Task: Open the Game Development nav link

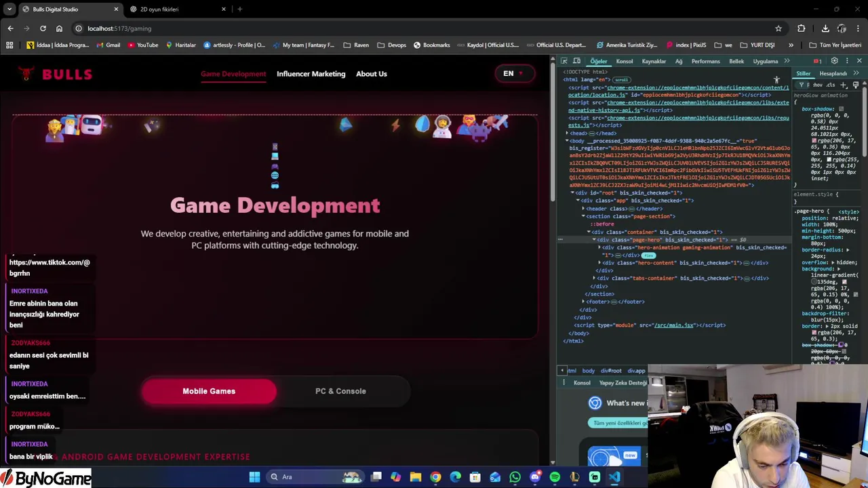Action: (x=233, y=74)
